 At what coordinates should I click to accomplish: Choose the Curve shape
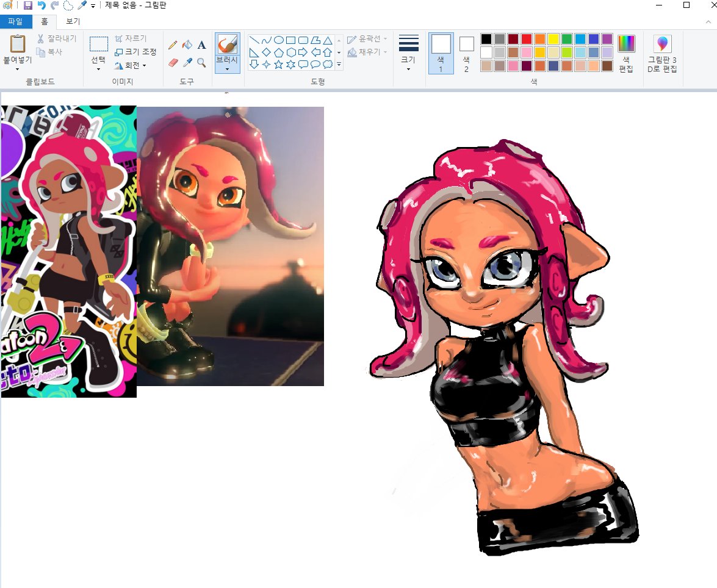point(266,40)
